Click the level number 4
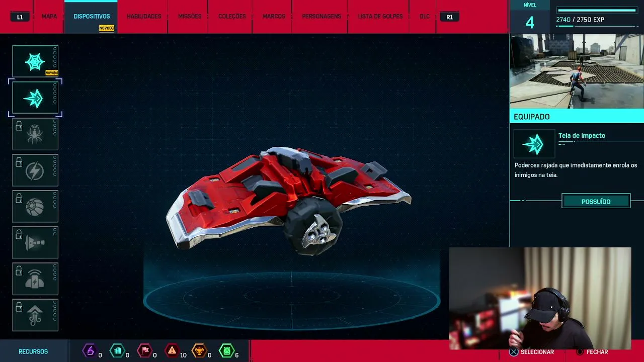 point(530,23)
